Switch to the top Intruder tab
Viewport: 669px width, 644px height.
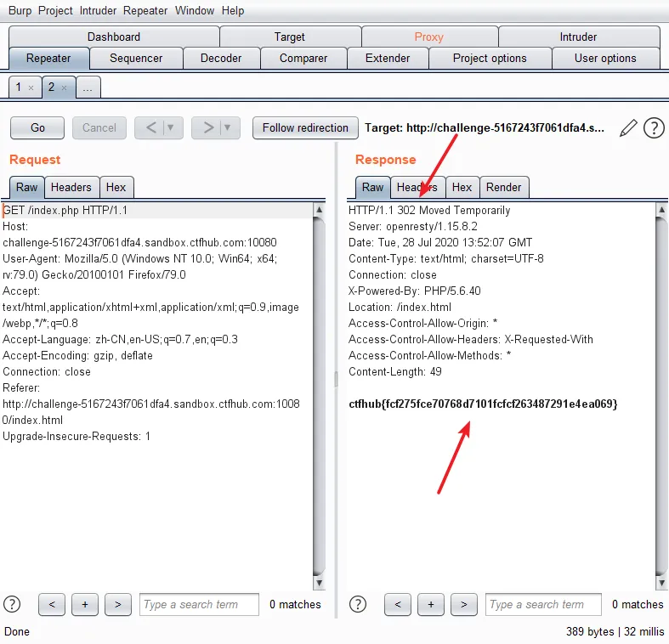coord(578,37)
